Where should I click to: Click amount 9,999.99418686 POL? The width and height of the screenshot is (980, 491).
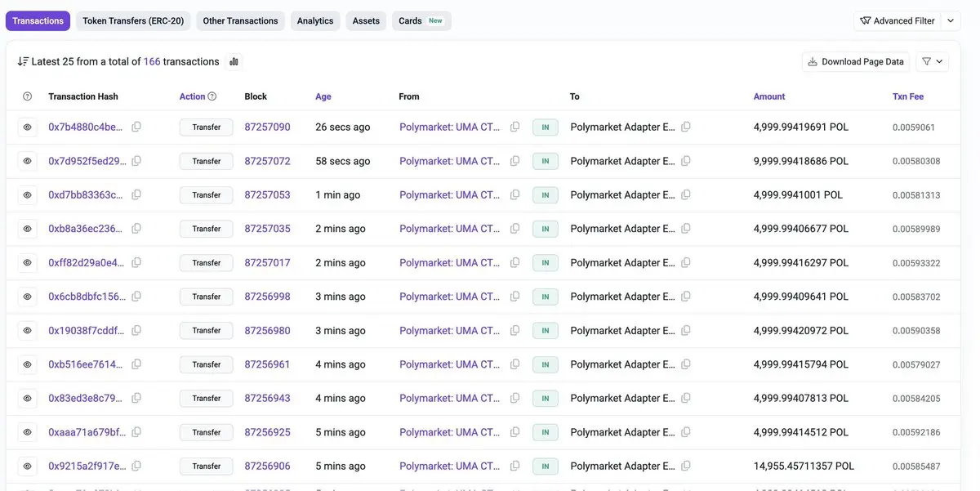[800, 161]
